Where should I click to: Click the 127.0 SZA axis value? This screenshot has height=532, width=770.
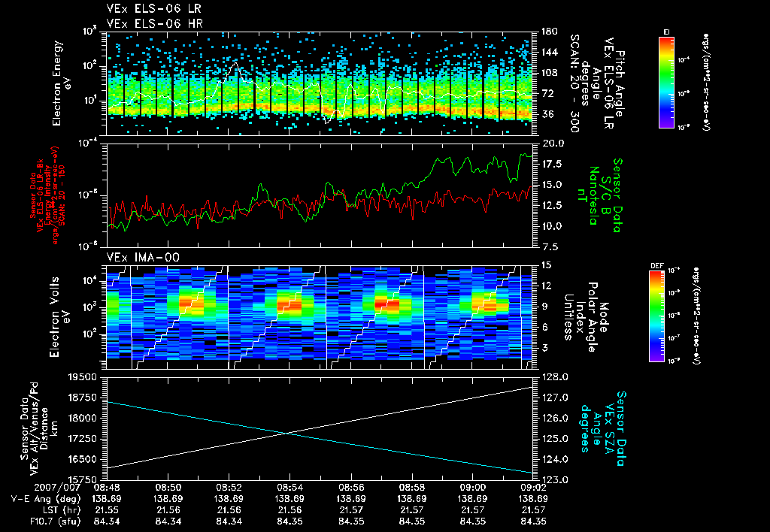pos(555,397)
